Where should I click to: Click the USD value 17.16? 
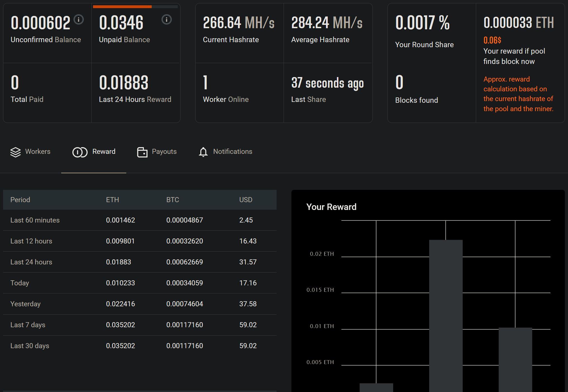click(248, 283)
